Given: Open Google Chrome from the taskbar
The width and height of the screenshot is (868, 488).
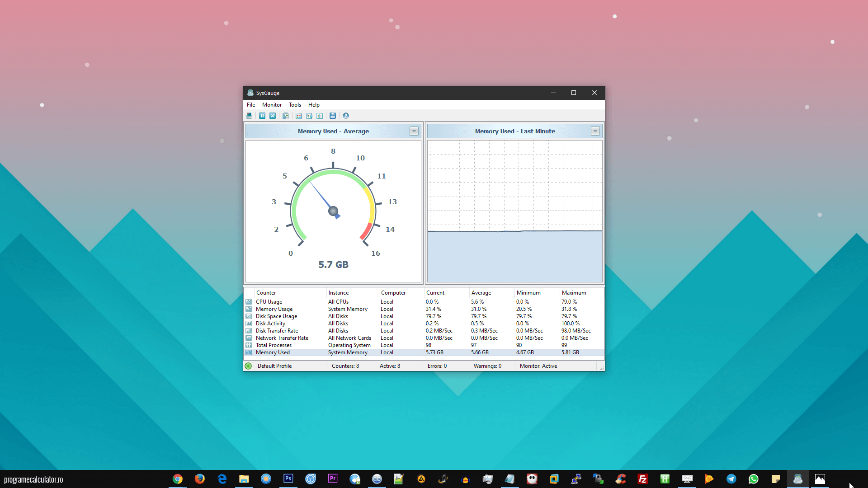Looking at the screenshot, I should [178, 479].
